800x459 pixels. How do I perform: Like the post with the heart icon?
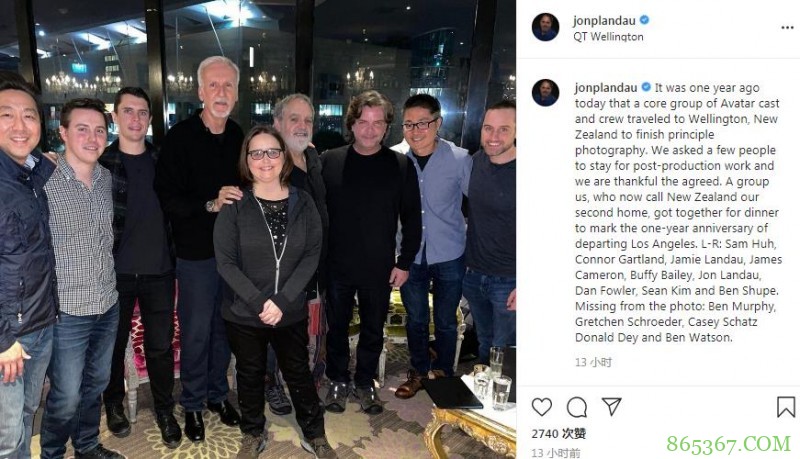541,407
